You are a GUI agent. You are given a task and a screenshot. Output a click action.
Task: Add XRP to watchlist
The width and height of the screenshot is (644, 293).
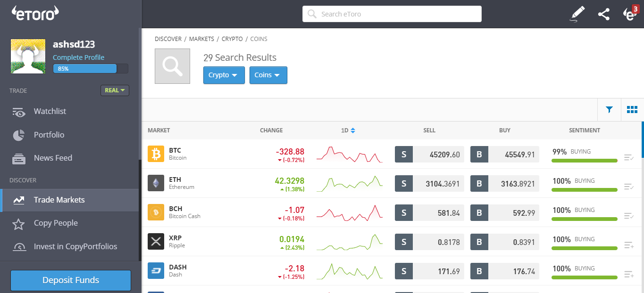click(x=628, y=245)
